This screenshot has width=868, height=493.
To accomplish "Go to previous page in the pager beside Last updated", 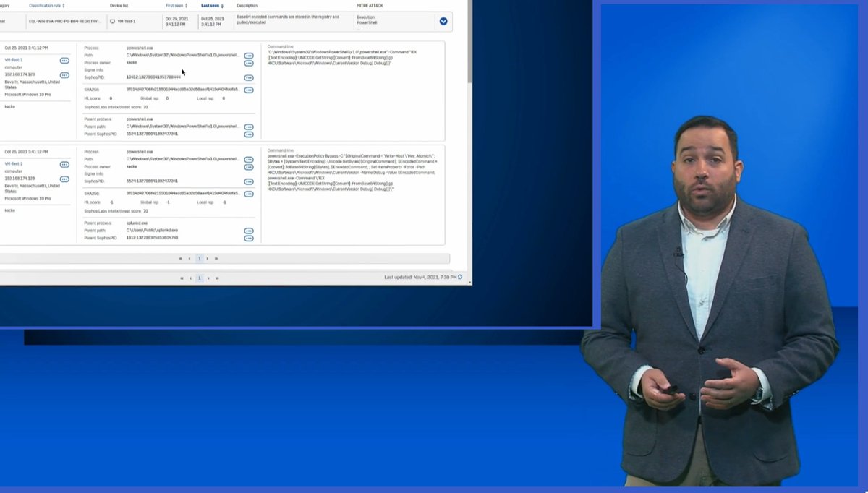I will click(190, 278).
